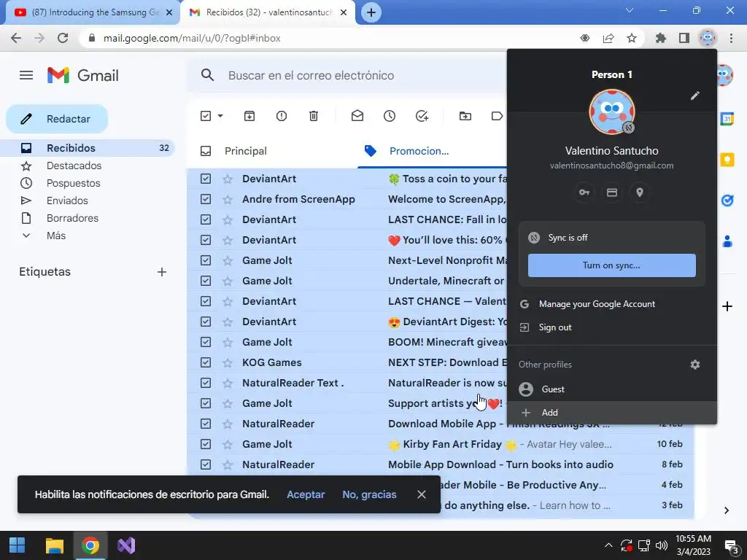
Task: Archive selected emails with the archive icon
Action: (x=249, y=116)
